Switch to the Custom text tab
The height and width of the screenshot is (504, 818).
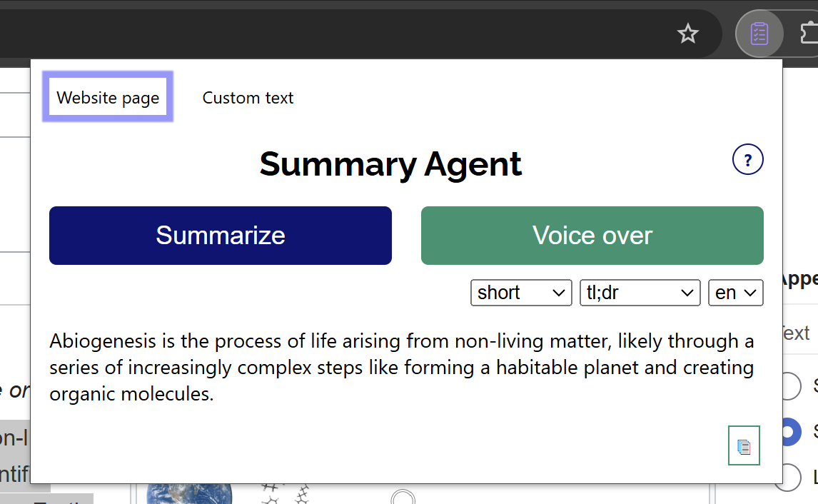[x=248, y=98]
